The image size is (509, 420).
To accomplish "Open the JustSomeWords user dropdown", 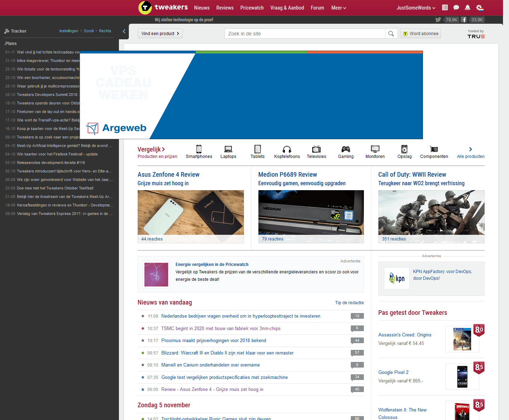I will pos(416,8).
